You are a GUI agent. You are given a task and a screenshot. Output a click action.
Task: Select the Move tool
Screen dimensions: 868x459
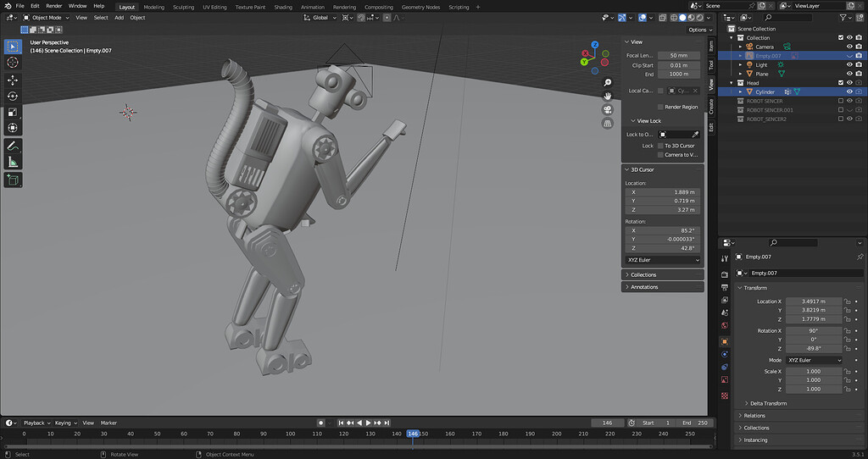pos(13,80)
